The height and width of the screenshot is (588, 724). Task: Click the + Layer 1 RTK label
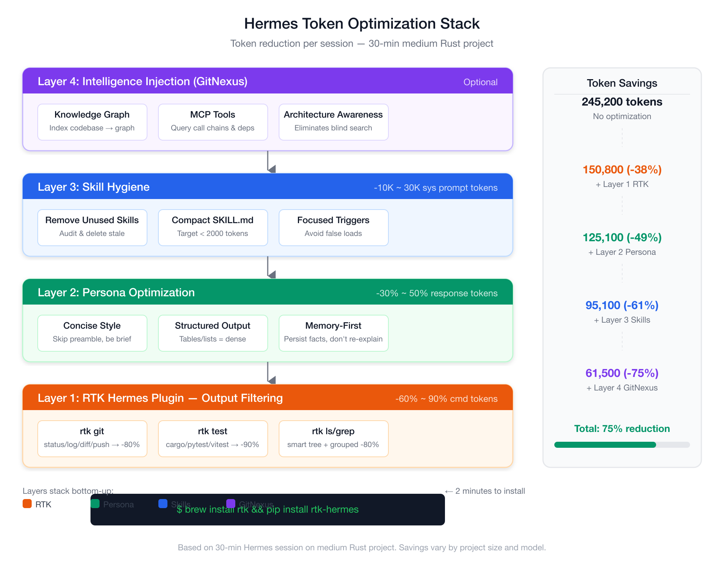coord(622,184)
